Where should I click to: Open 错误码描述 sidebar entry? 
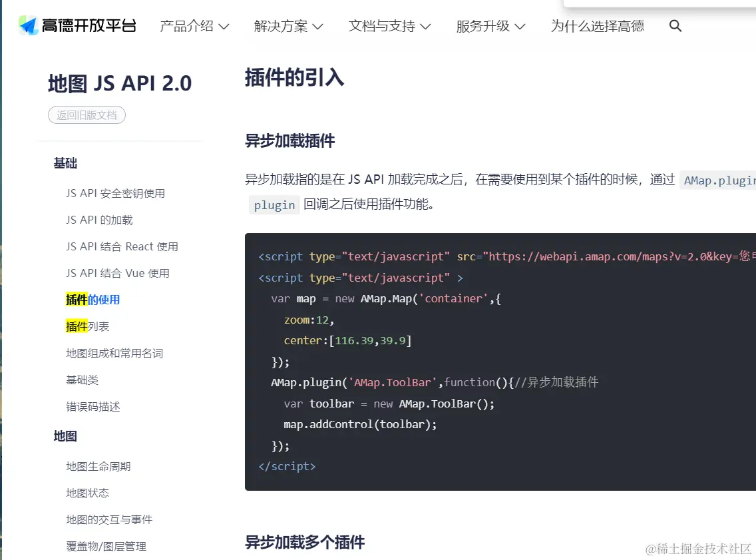click(93, 407)
